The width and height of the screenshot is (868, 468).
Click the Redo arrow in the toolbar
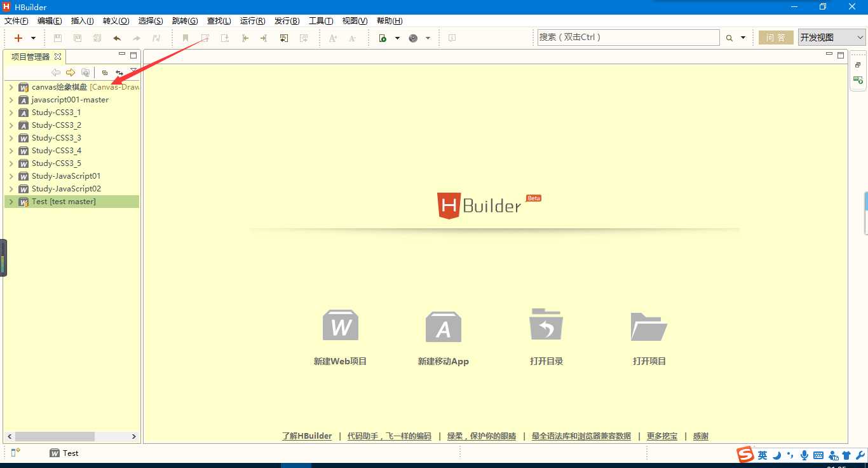(x=137, y=38)
